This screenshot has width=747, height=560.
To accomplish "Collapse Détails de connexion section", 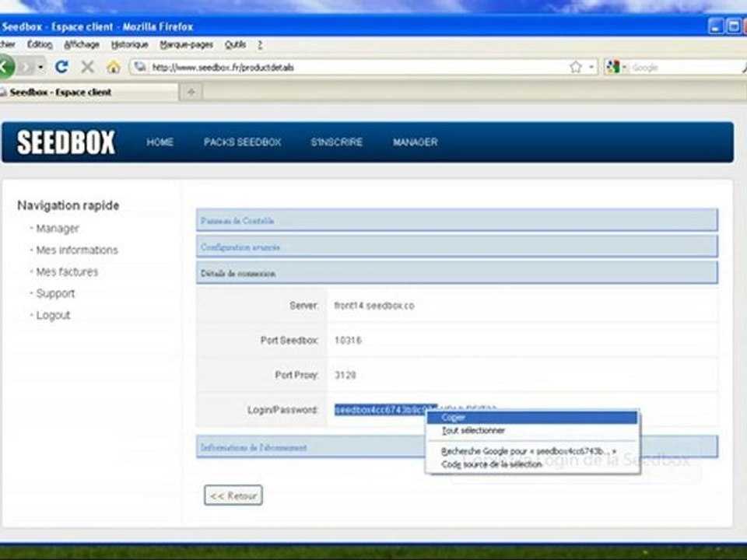I will (457, 273).
